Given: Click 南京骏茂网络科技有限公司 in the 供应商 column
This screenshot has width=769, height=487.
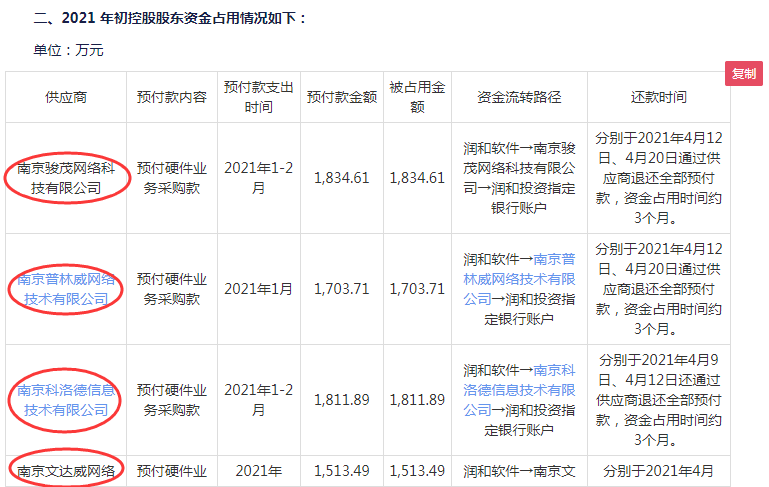Looking at the screenshot, I should coord(66,178).
